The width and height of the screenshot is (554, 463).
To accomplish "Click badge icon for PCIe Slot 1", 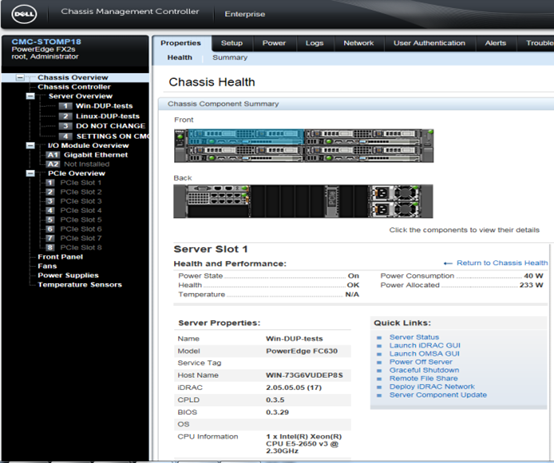I will coord(50,183).
